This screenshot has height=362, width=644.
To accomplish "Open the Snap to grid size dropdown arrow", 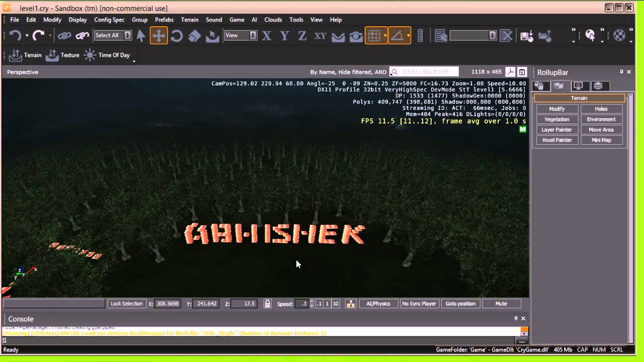I will click(385, 35).
